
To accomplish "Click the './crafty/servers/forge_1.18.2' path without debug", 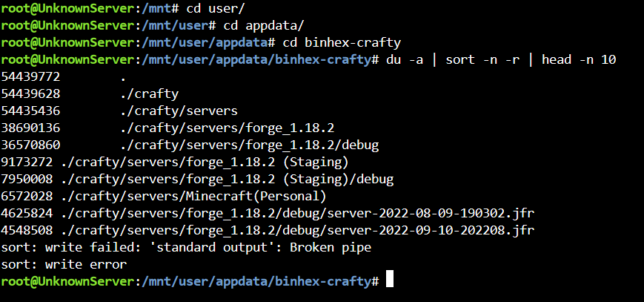I will (x=227, y=128).
